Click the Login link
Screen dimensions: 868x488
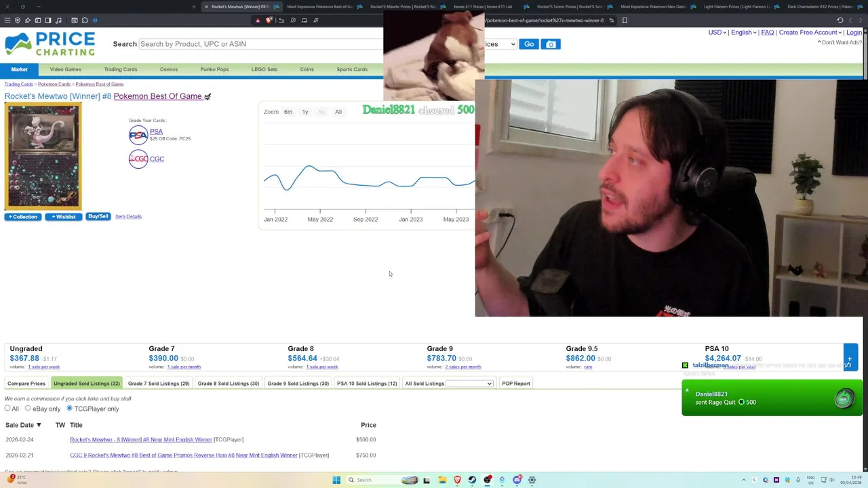click(x=854, y=33)
